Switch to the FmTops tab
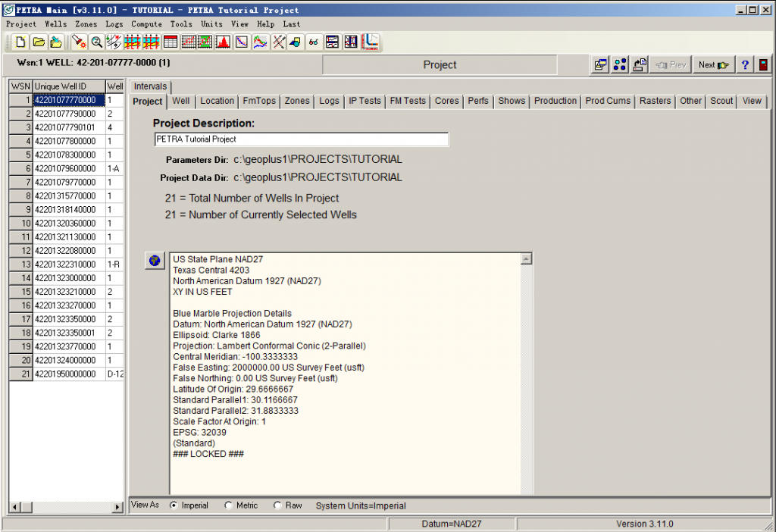Viewport: 776px width, 532px height. pyautogui.click(x=259, y=101)
